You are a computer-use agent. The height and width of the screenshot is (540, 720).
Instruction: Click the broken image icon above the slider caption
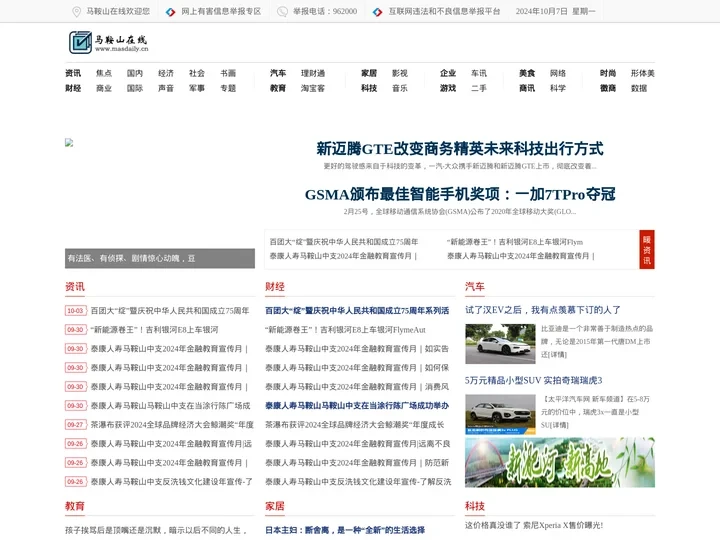pos(69,143)
